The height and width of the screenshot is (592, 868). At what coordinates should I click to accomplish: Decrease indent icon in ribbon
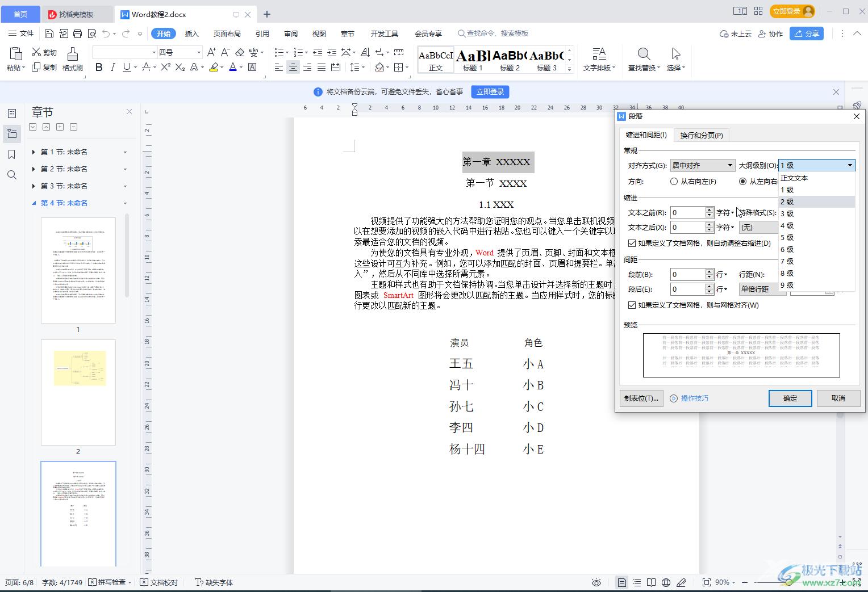tap(318, 52)
